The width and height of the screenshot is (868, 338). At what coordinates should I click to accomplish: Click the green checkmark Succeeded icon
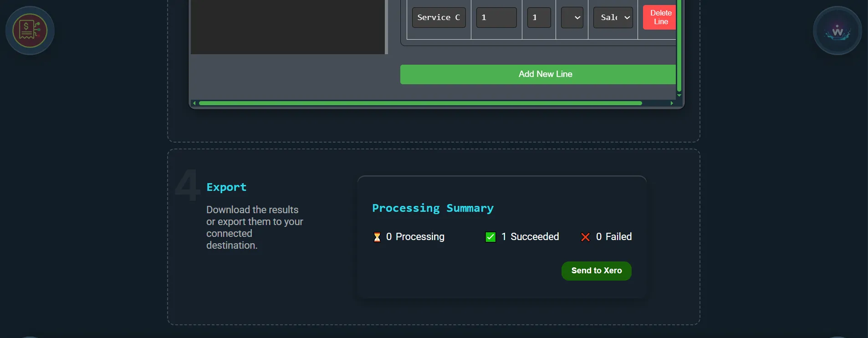coord(490,237)
